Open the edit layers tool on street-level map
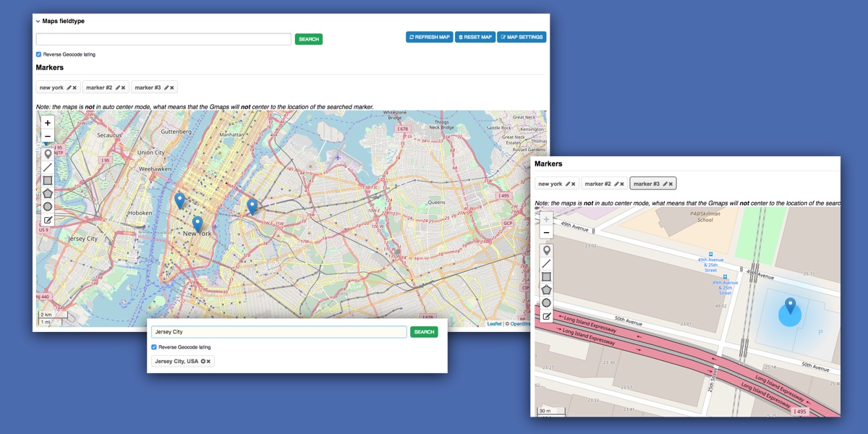 pyautogui.click(x=547, y=316)
